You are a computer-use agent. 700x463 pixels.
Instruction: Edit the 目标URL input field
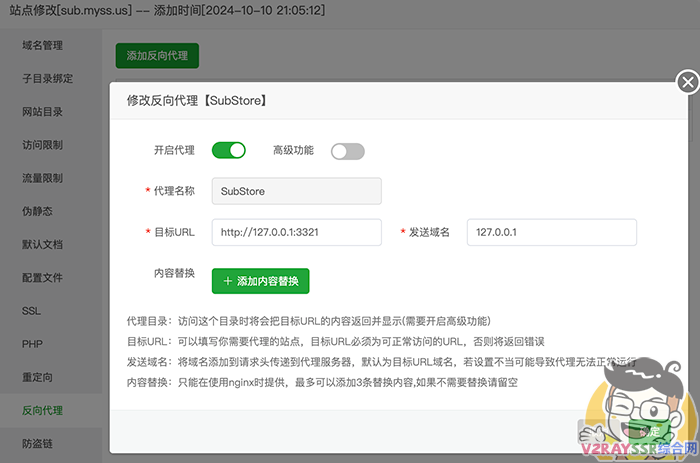pos(296,232)
